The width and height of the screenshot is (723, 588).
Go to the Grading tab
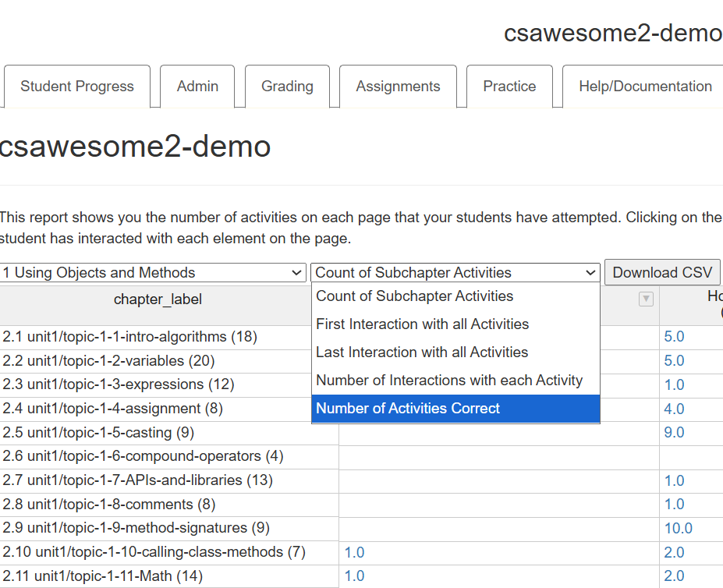coord(287,87)
